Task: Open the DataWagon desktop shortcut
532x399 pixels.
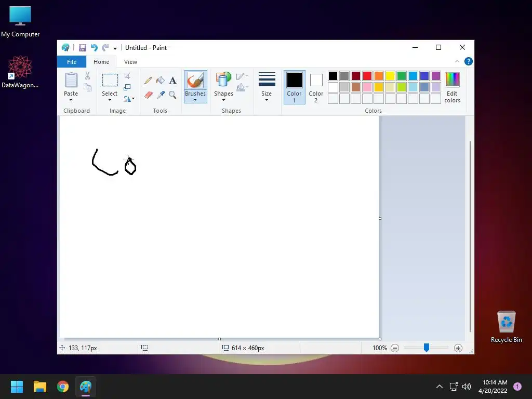Action: point(20,72)
